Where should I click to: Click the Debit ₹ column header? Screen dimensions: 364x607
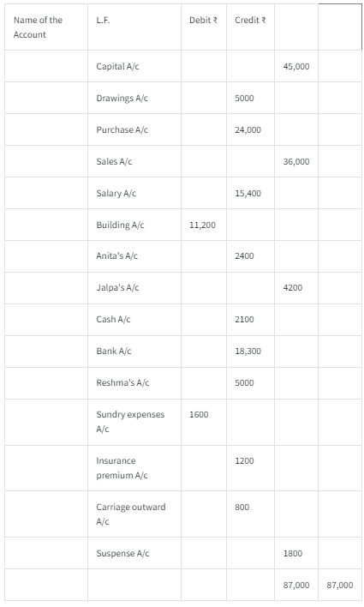203,21
